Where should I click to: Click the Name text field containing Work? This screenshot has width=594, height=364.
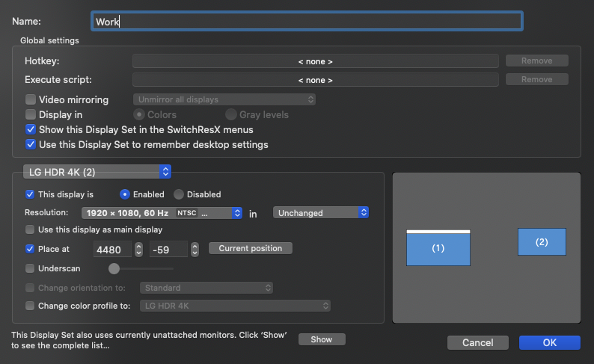click(307, 22)
